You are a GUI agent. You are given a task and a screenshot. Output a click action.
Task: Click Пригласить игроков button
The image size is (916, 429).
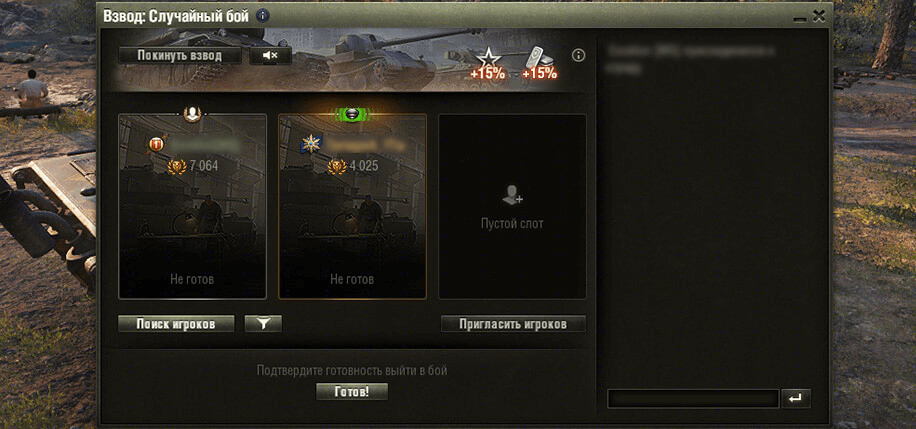(513, 324)
